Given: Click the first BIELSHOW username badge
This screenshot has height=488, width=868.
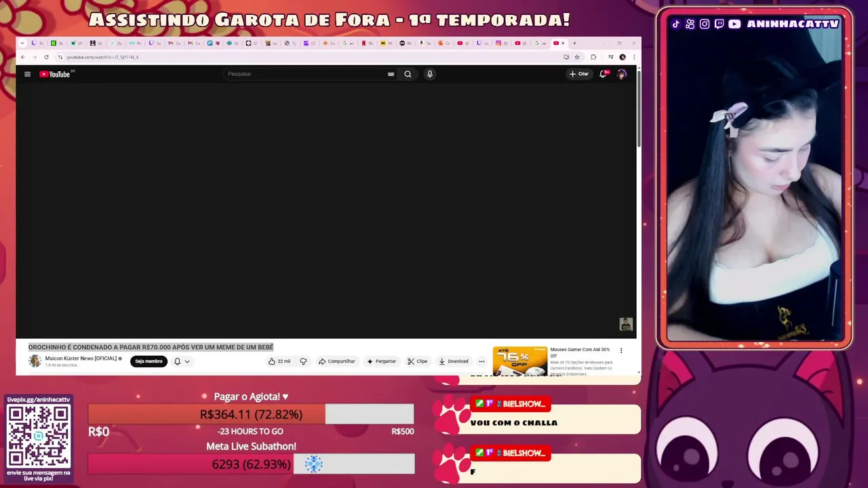Looking at the screenshot, I should 510,404.
